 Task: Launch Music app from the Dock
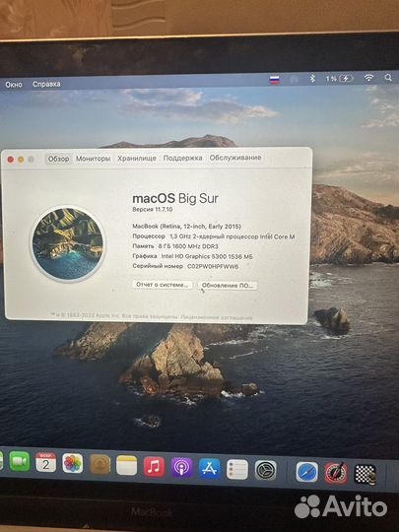(x=154, y=467)
